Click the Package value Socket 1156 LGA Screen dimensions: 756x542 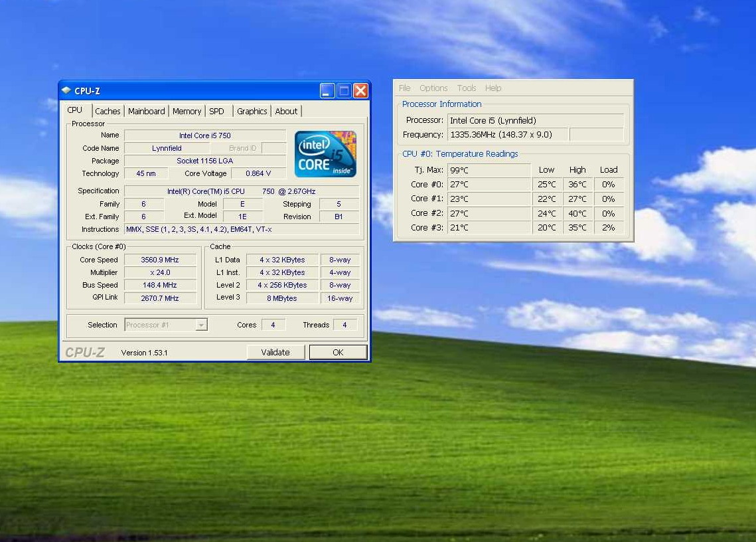205,161
